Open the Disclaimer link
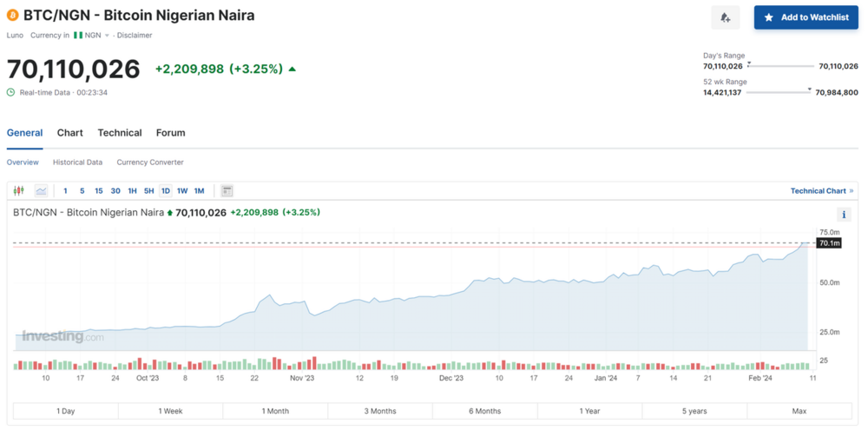Image resolution: width=868 pixels, height=431 pixels. pyautogui.click(x=135, y=36)
